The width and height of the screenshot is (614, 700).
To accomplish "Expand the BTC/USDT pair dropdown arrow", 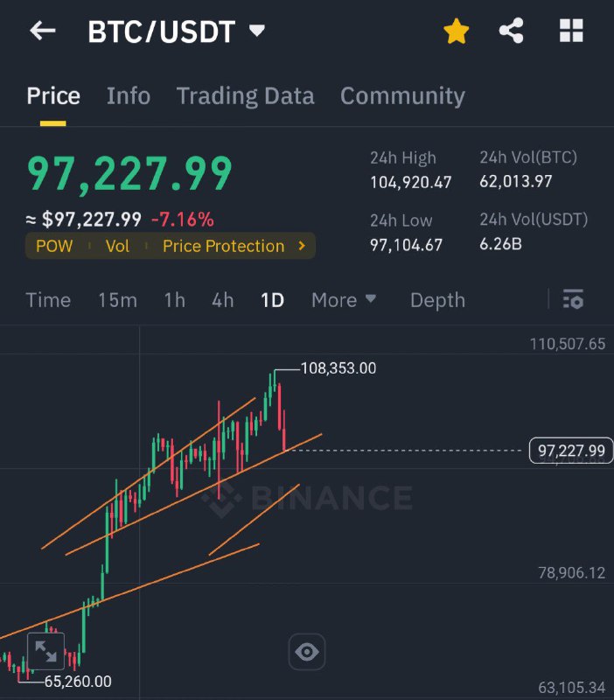I will 257,31.
